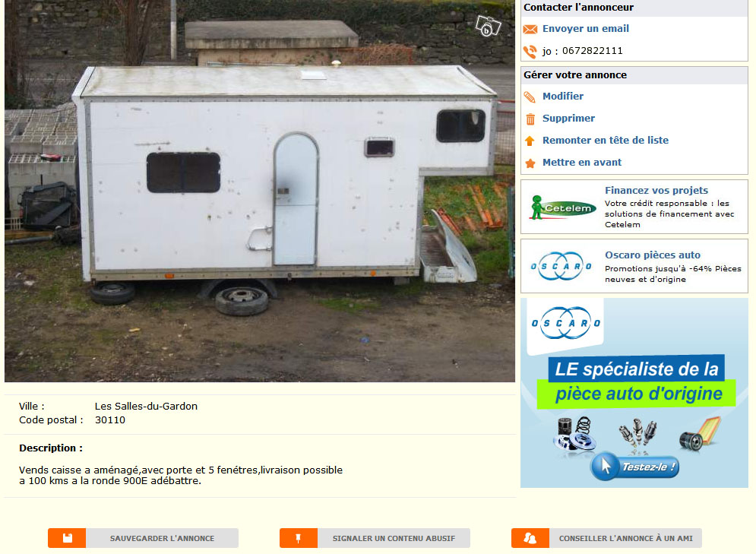Click the orange envelope email icon
The image size is (756, 554).
[530, 30]
